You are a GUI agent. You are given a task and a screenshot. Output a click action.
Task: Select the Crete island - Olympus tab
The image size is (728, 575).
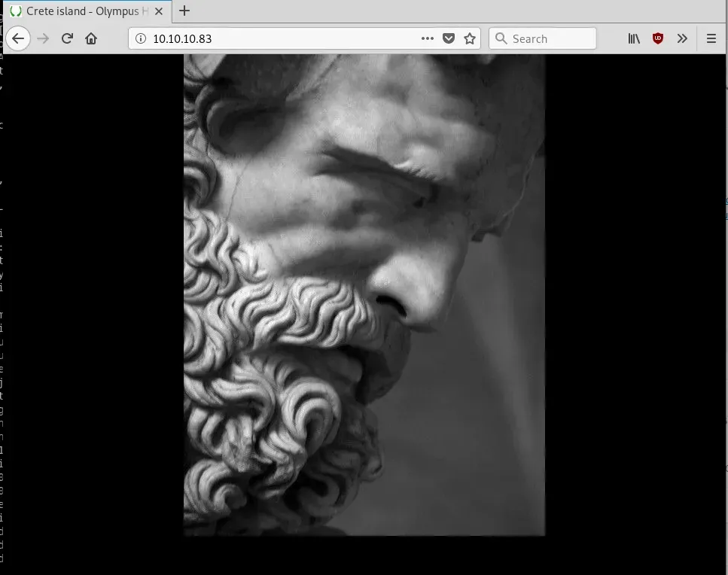[83, 11]
